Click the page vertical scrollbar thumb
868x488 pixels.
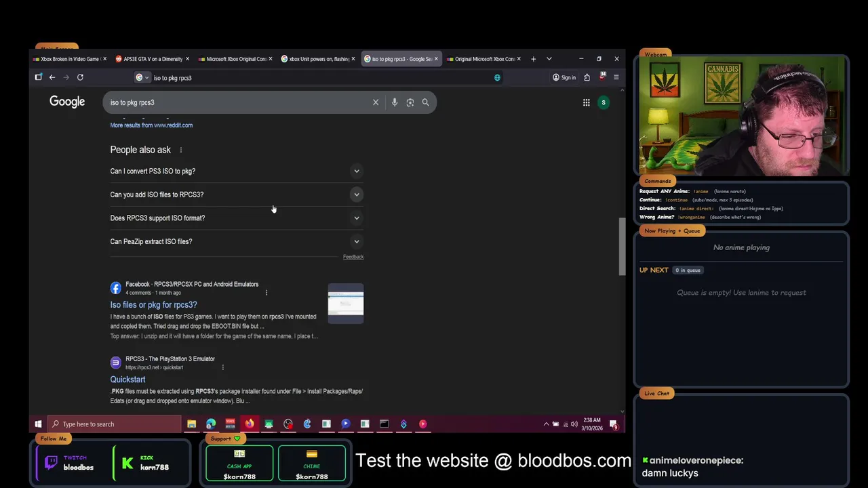pyautogui.click(x=622, y=247)
